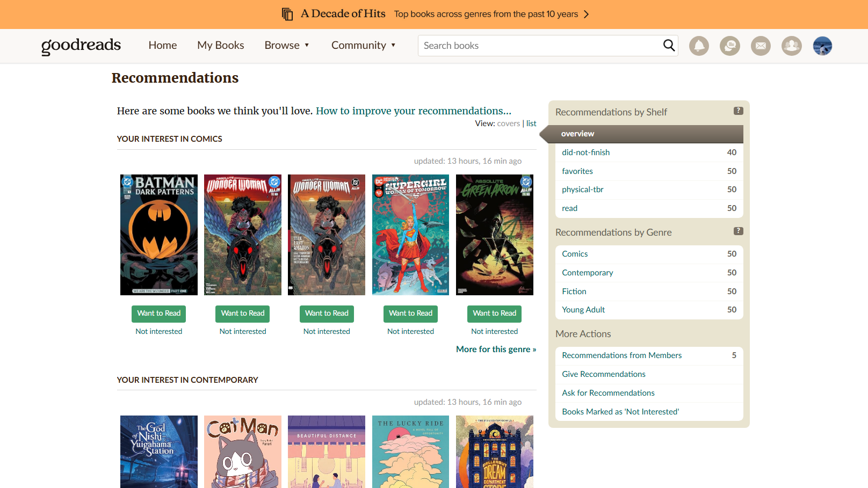The width and height of the screenshot is (868, 488).
Task: Open More for this genre link
Action: [x=496, y=349]
